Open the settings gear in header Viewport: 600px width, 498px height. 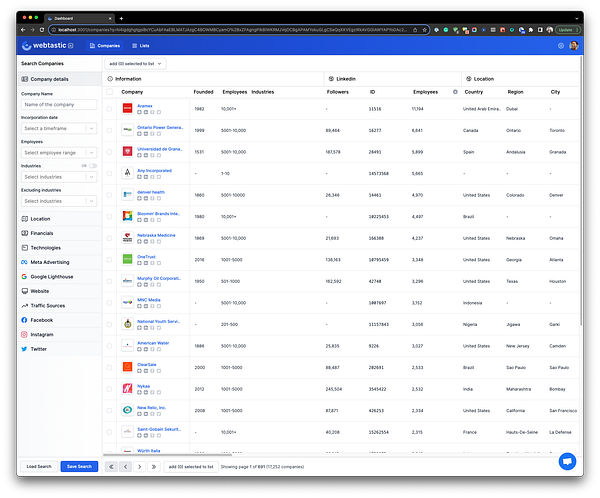[x=561, y=46]
